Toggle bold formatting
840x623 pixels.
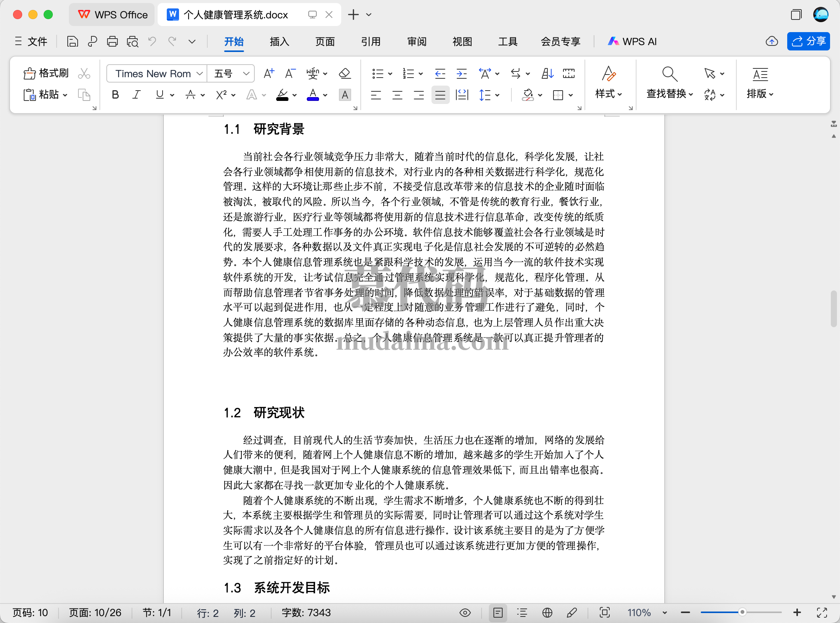coord(115,95)
